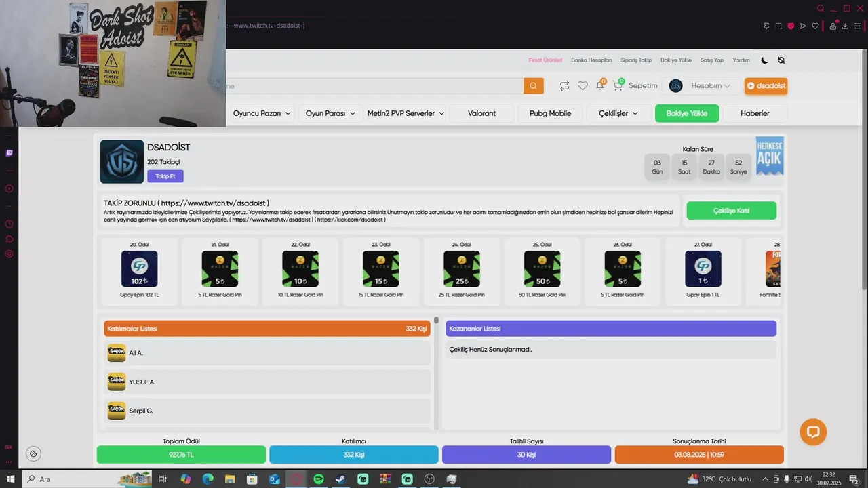Open the notifications bell icon

(600, 85)
